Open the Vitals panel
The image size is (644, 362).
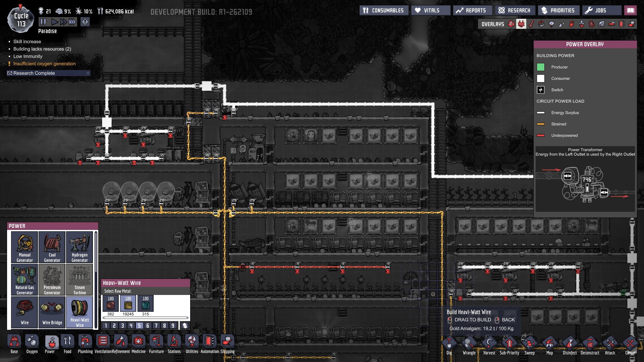pyautogui.click(x=431, y=10)
